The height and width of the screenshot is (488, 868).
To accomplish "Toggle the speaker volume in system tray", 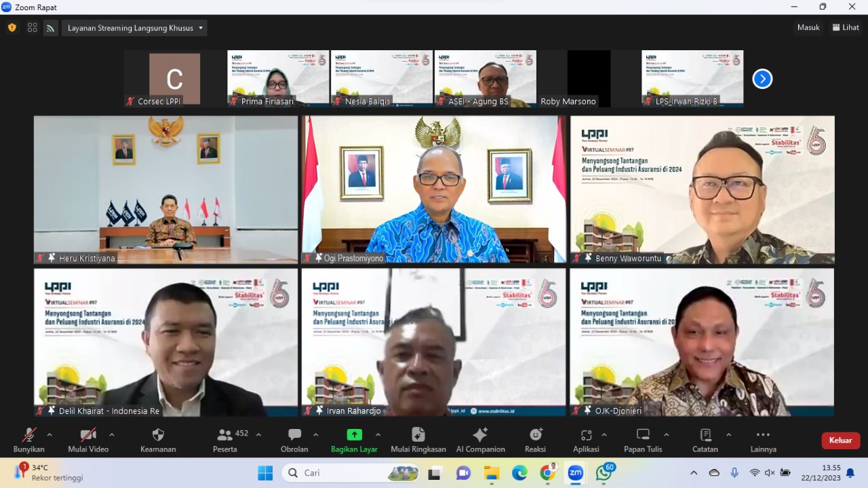I will coord(770,473).
